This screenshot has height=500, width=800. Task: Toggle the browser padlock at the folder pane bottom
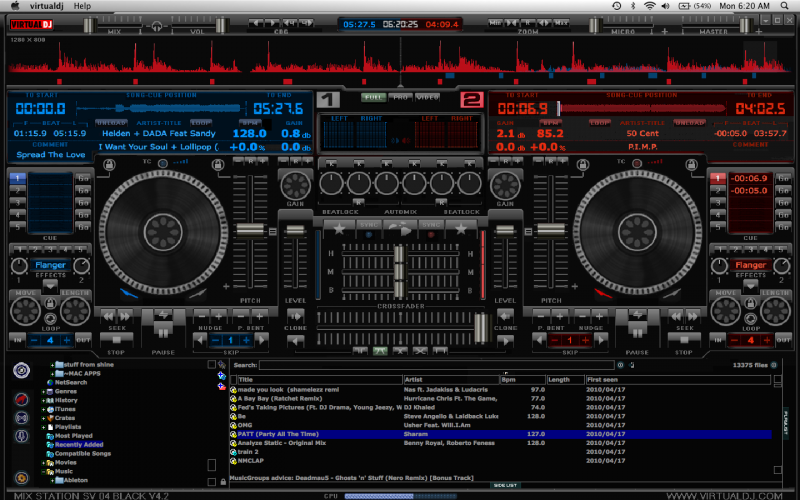(x=222, y=481)
